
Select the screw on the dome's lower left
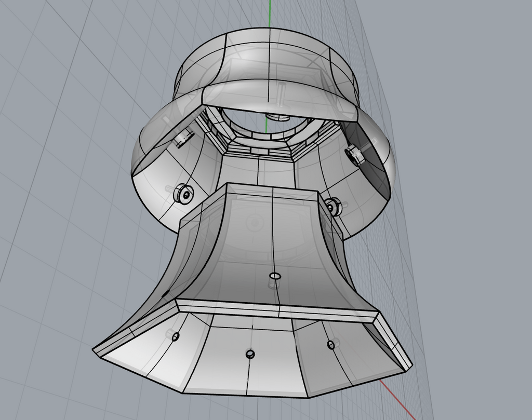point(184,193)
